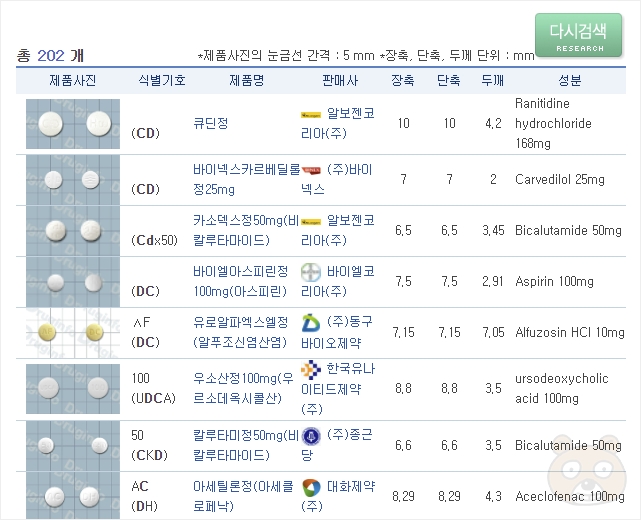Viewport: 641px width, 520px height.
Task: Click the Alfuzosin HCl 10mg ingredient
Action: pos(570,332)
